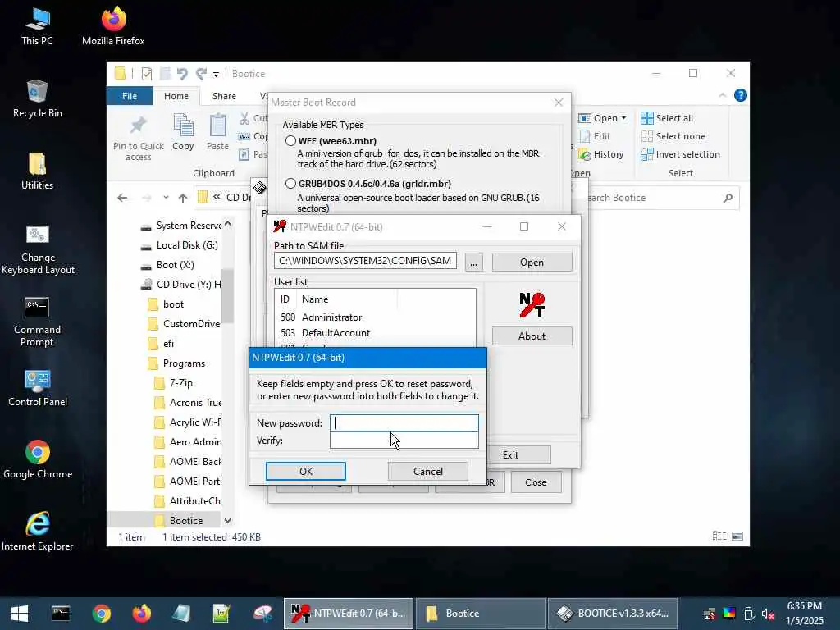Image resolution: width=840 pixels, height=630 pixels.
Task: Click Pin to Quick access in Explorer
Action: click(x=138, y=138)
